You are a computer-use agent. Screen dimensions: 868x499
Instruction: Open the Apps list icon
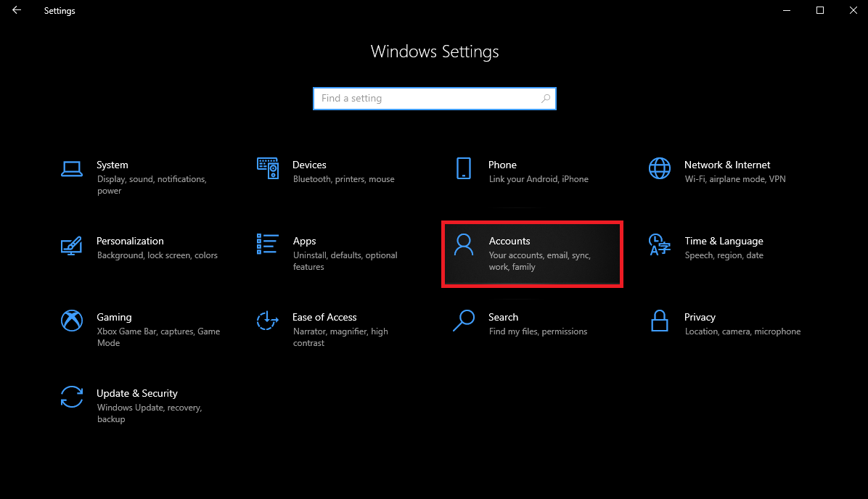pos(267,244)
